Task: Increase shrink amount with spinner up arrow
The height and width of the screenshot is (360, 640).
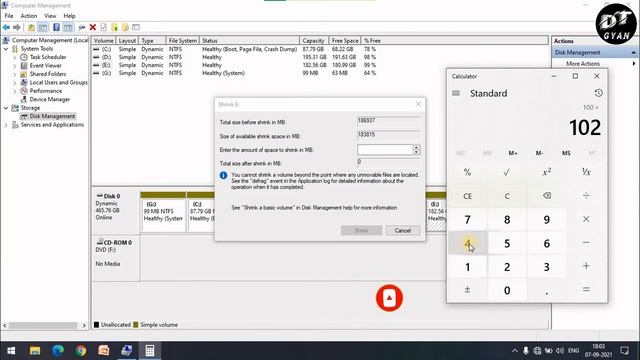Action: point(416,147)
